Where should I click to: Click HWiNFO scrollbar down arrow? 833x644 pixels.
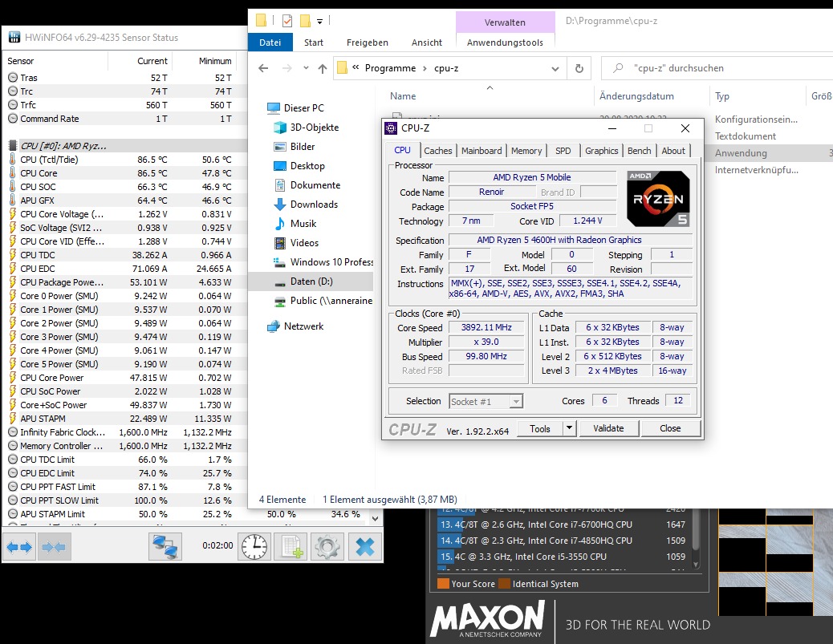tap(376, 518)
